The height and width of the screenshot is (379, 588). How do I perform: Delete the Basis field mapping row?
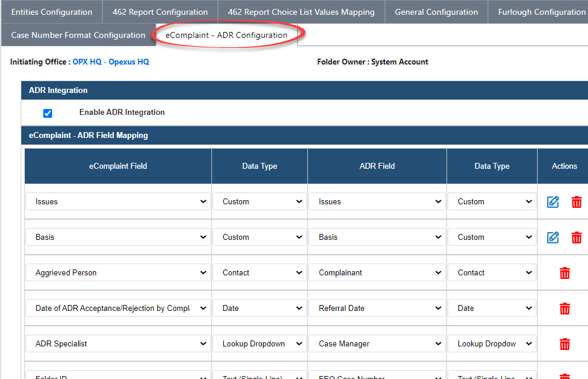point(576,237)
